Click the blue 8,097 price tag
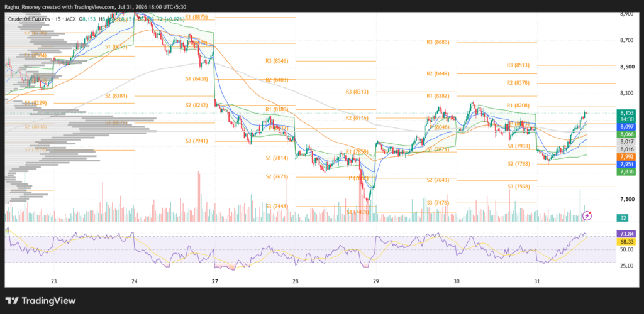644x314 pixels. [x=626, y=127]
